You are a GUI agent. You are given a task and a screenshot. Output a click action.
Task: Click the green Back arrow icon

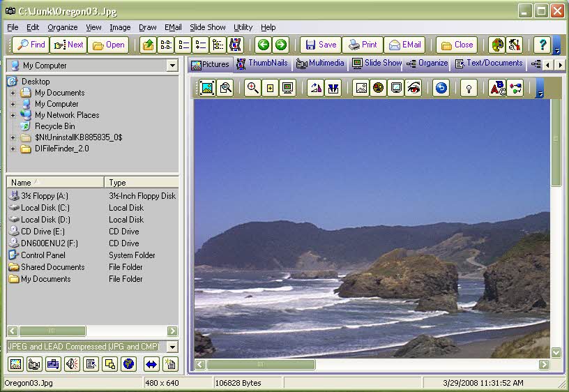tap(263, 45)
